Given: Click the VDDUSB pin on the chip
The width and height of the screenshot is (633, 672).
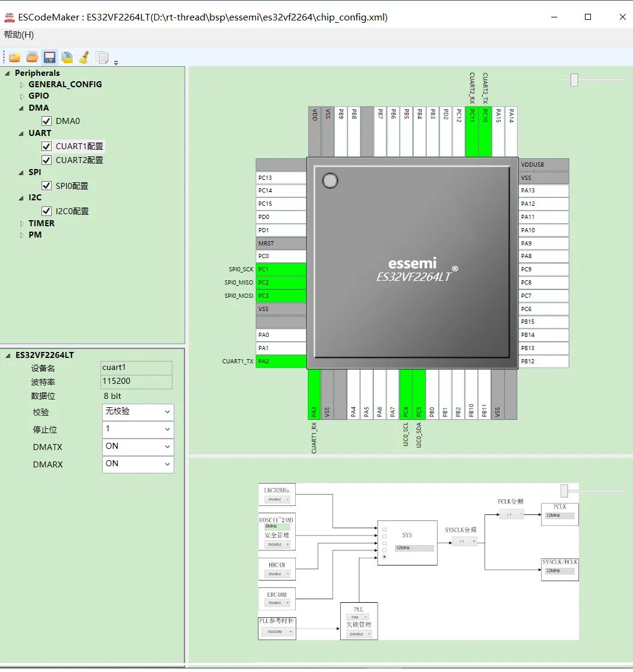Looking at the screenshot, I should pos(544,165).
